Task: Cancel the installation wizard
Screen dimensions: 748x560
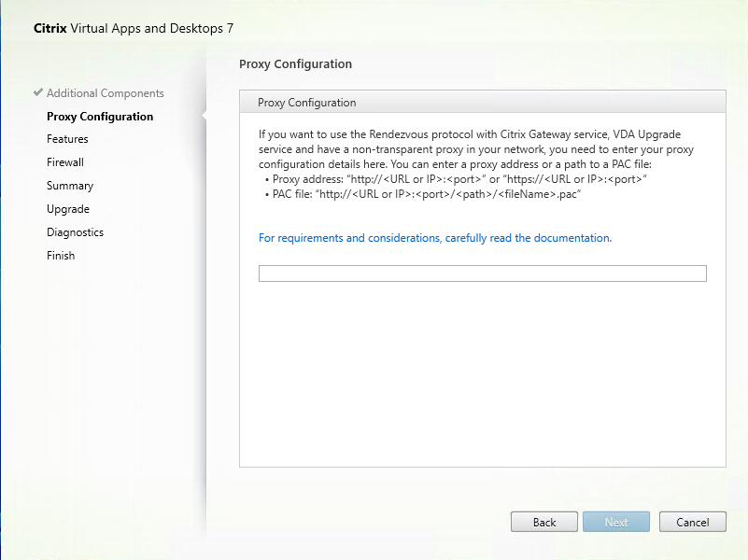Action: (693, 522)
